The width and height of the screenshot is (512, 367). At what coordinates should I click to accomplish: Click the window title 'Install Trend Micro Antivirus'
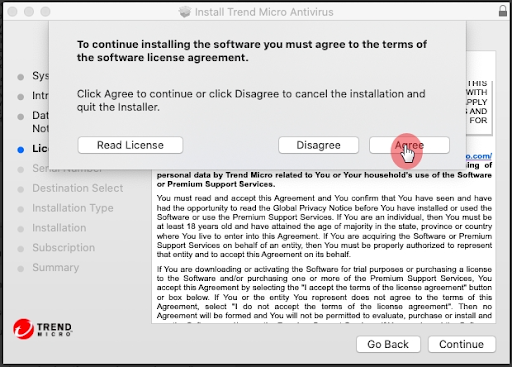pyautogui.click(x=264, y=12)
